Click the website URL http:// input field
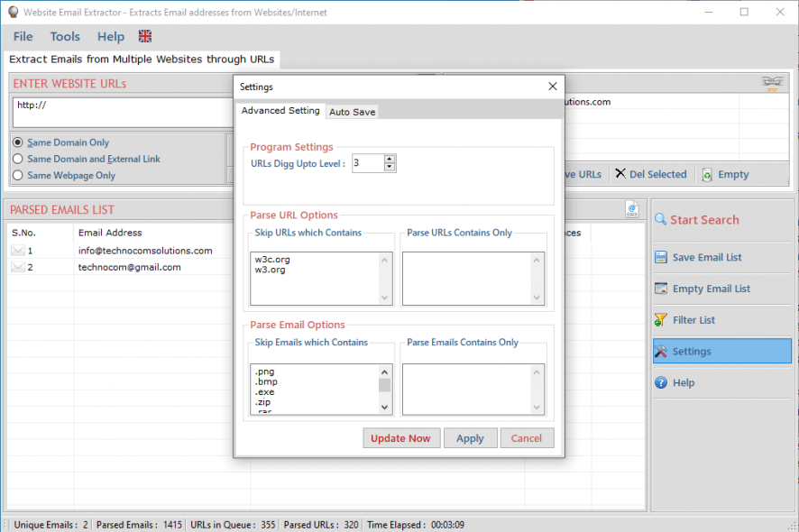Image resolution: width=799 pixels, height=532 pixels. click(123, 113)
